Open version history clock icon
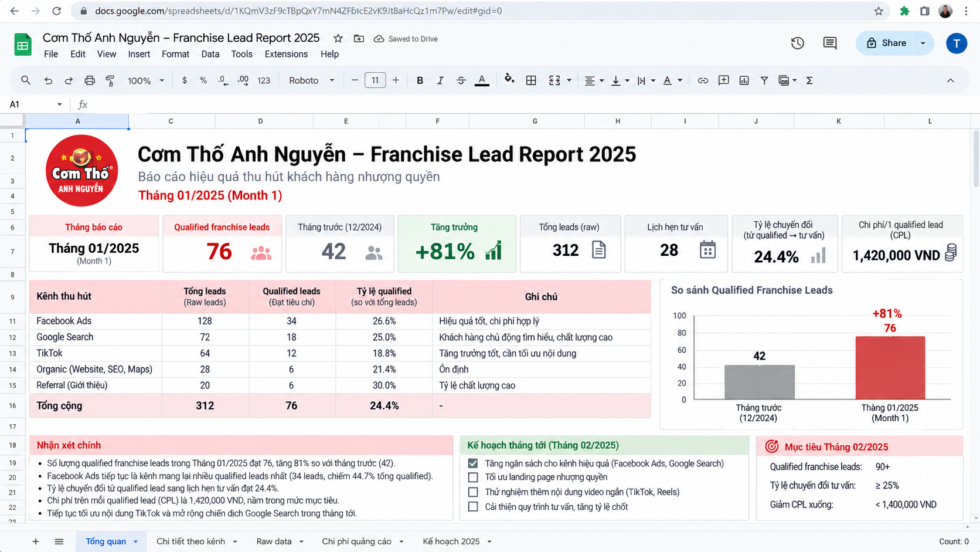This screenshot has width=980, height=552. [797, 43]
